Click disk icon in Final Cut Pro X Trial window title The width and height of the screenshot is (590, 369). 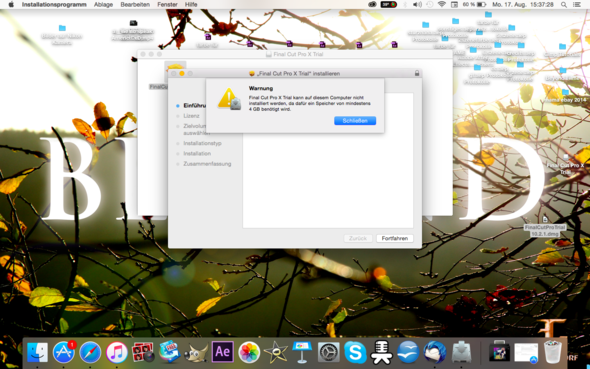pos(269,54)
